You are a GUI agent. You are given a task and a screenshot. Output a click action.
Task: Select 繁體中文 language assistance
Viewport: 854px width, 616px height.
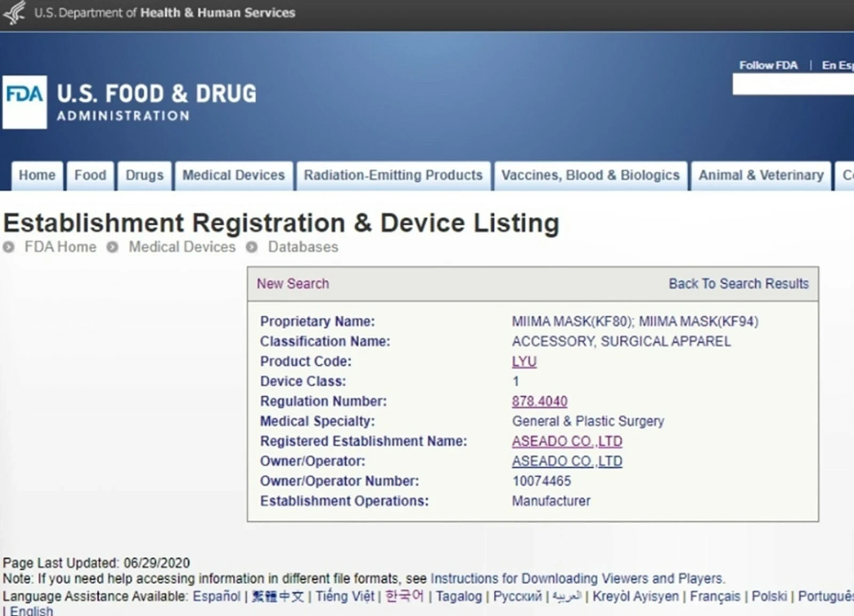point(278,596)
